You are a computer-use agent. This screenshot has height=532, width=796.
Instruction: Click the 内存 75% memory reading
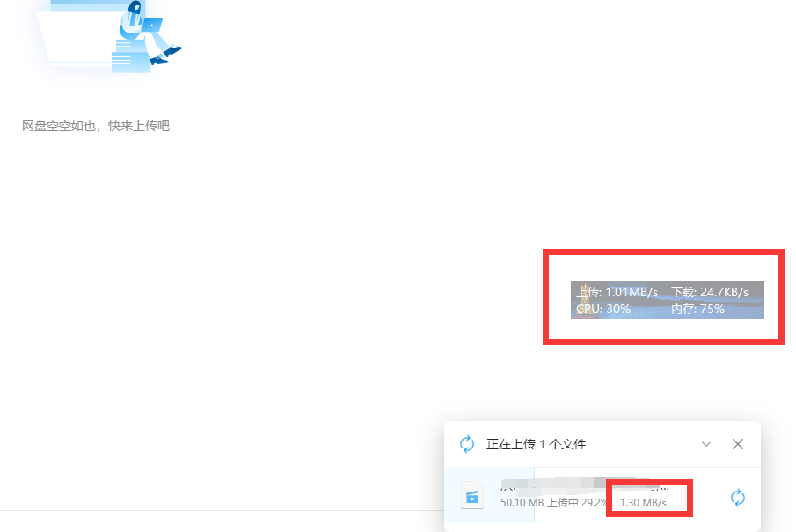tap(697, 309)
